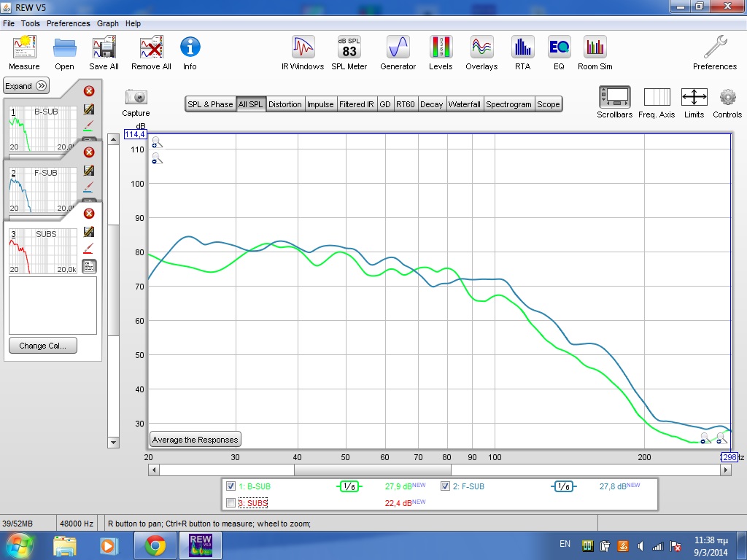Click the Change Cal... button
The height and width of the screenshot is (560, 747).
coord(43,346)
